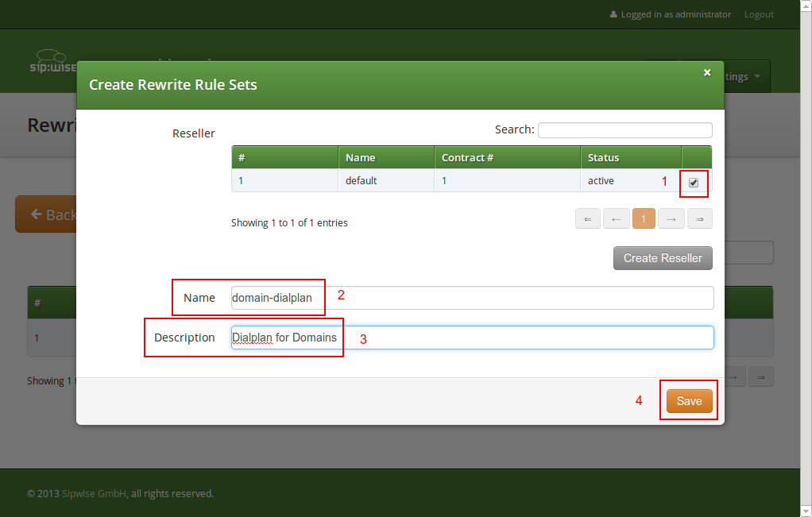Select page 1 in the reseller pagination
The image size is (812, 517).
[x=644, y=218]
